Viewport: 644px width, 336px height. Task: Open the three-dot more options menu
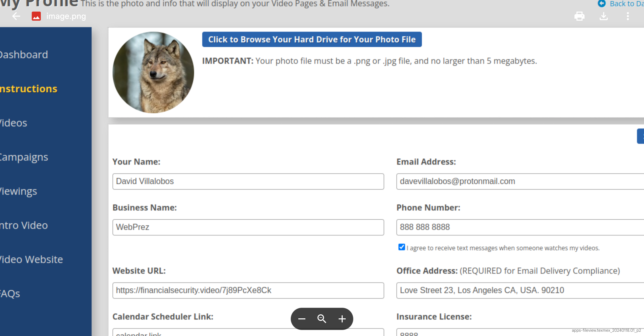tap(628, 16)
